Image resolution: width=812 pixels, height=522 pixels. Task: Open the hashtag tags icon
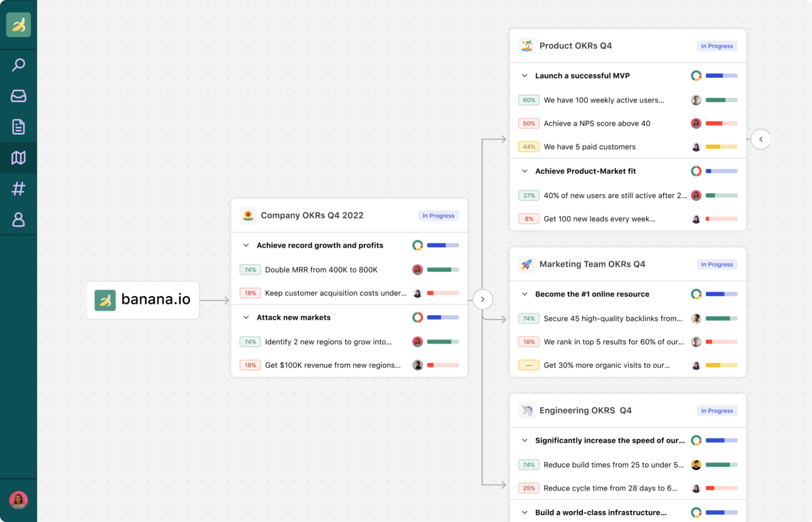point(18,189)
